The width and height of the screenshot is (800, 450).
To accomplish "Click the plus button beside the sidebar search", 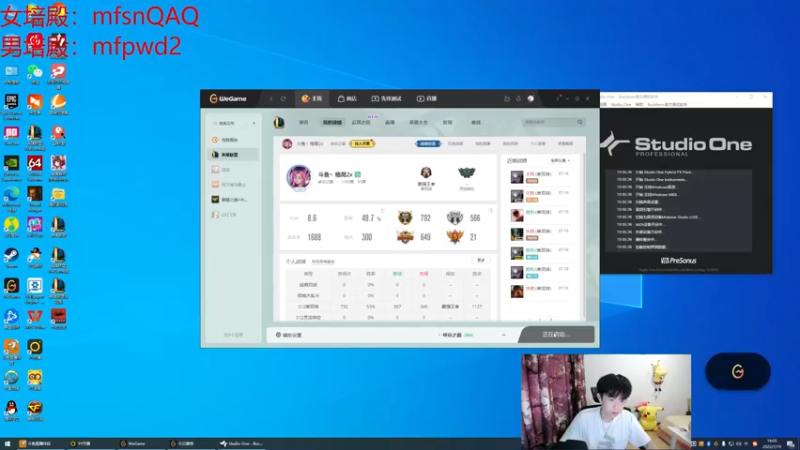I will 254,123.
